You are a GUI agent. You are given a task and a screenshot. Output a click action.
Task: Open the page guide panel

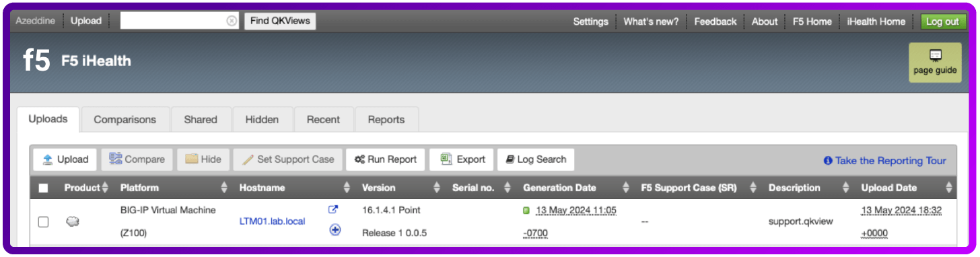[935, 63]
